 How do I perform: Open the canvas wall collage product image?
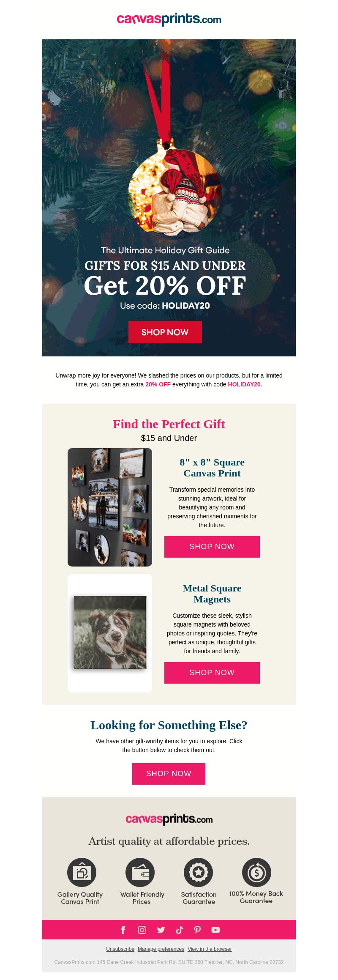(110, 507)
